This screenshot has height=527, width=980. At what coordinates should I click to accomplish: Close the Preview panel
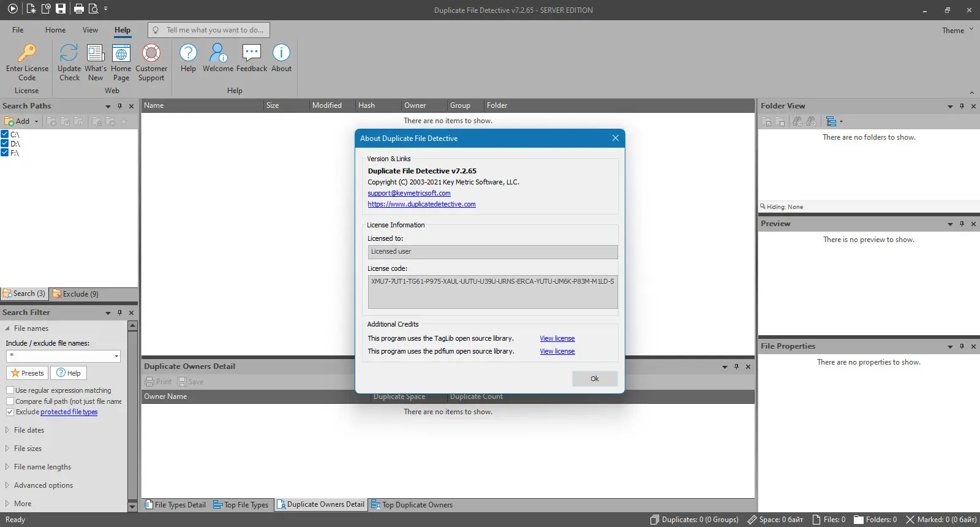pos(973,224)
